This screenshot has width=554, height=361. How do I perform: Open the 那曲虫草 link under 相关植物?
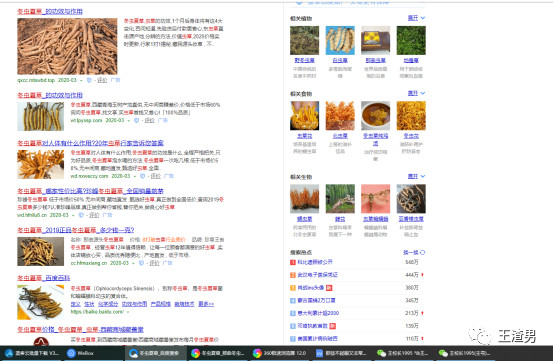pos(376,61)
